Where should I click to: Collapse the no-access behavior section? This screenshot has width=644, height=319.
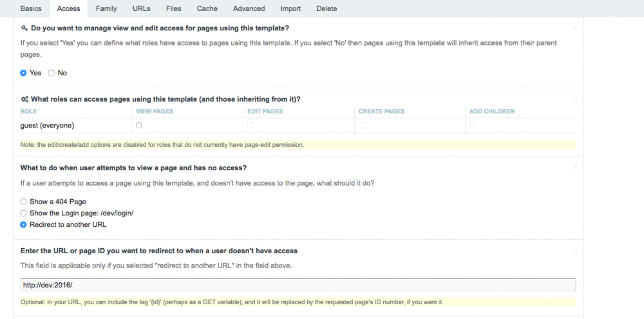tap(575, 168)
